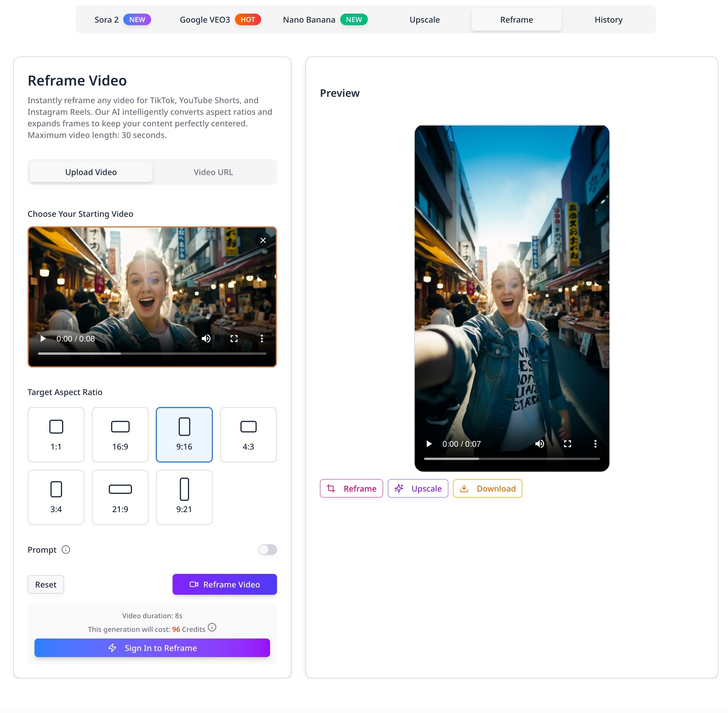Open the preview video three-dot menu
The height and width of the screenshot is (713, 728).
pyautogui.click(x=595, y=444)
